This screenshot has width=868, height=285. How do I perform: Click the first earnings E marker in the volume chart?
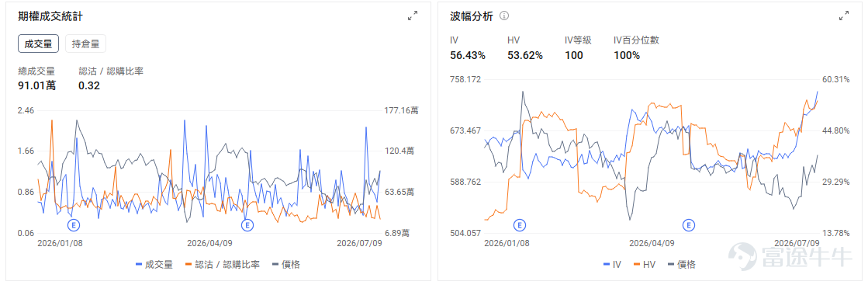74,224
